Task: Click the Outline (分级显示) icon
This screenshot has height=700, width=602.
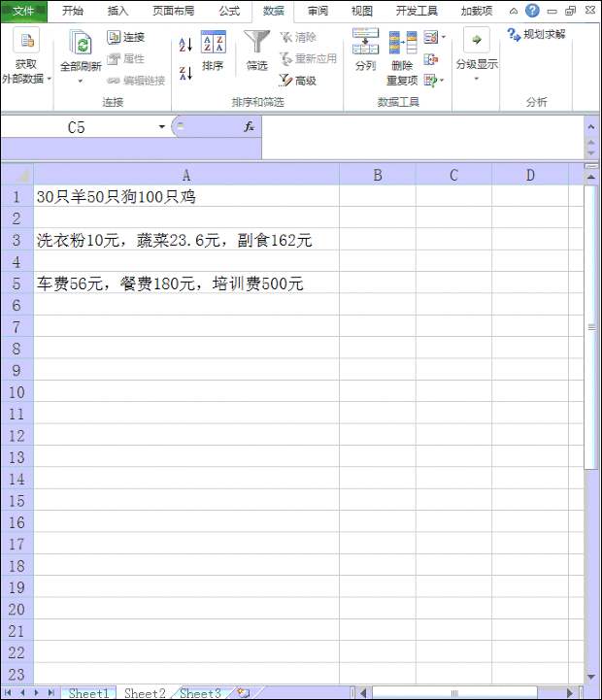Action: (477, 40)
